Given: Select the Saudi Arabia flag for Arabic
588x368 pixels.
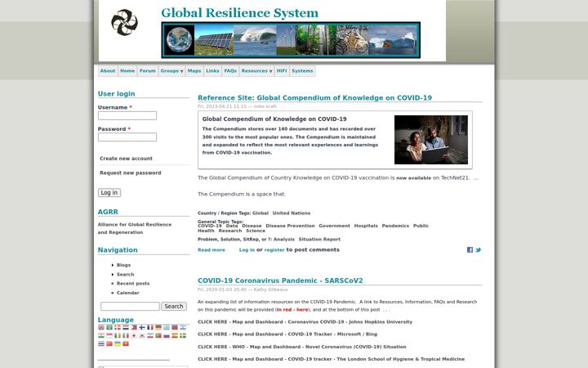Looking at the screenshot, I should (x=109, y=327).
